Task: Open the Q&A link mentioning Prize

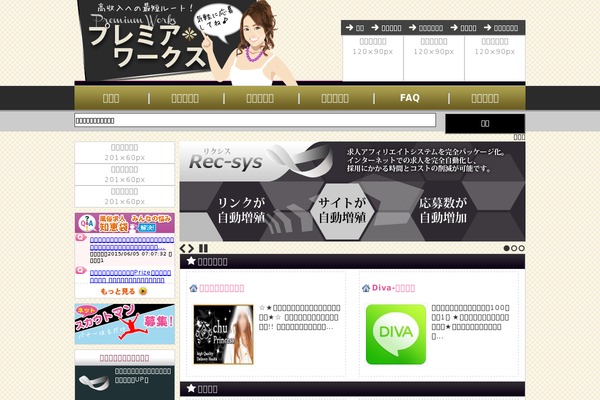Action: click(130, 276)
